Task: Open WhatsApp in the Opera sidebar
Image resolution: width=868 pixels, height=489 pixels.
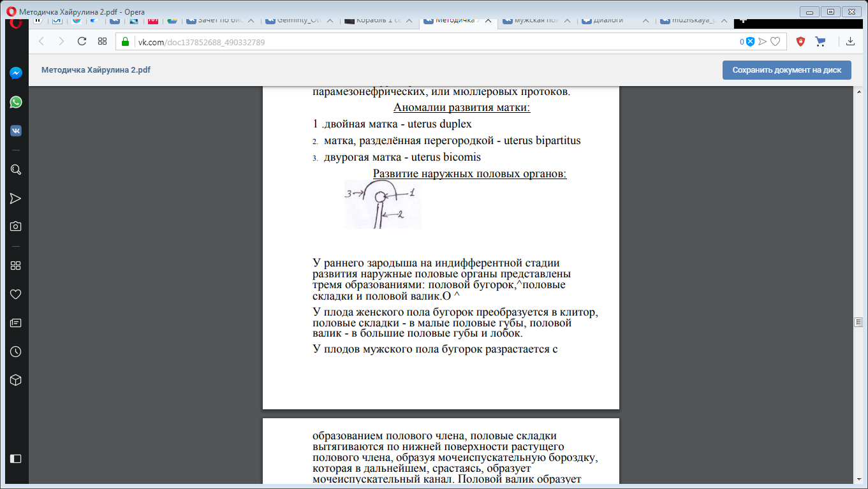Action: click(x=16, y=102)
